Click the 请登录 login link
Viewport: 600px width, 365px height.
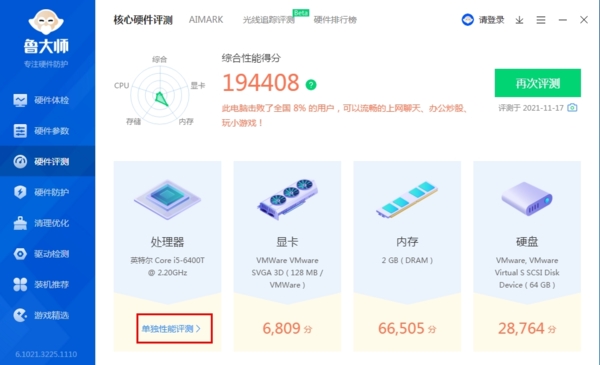pos(492,20)
